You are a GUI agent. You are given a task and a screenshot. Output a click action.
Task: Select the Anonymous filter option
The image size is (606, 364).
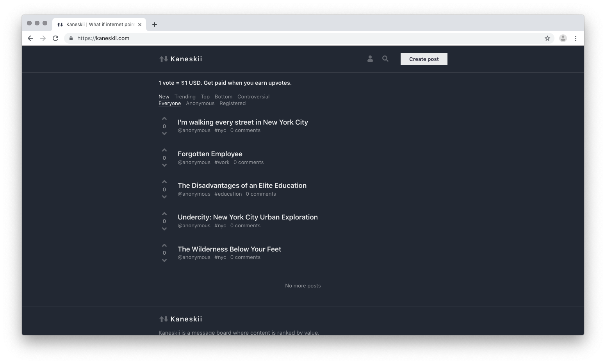tap(200, 103)
